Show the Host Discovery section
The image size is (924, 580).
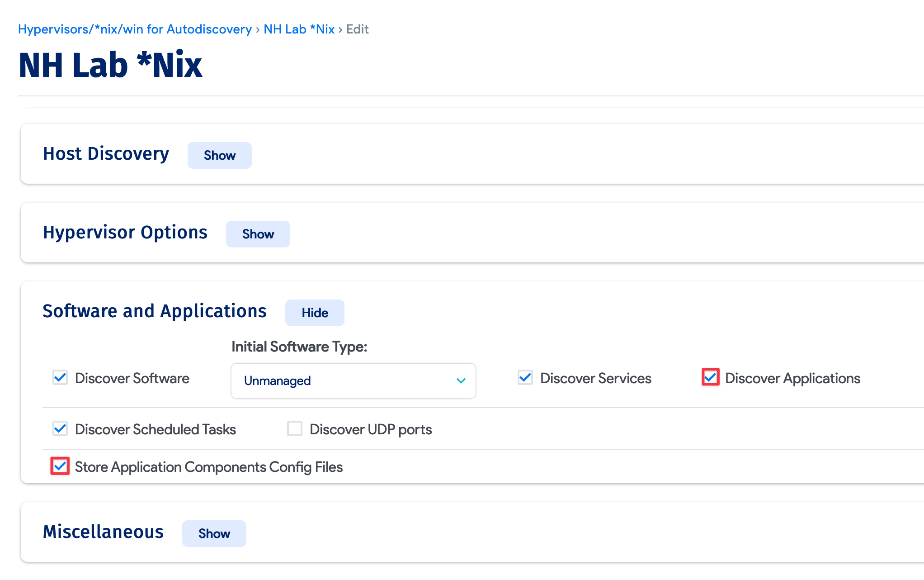[219, 155]
